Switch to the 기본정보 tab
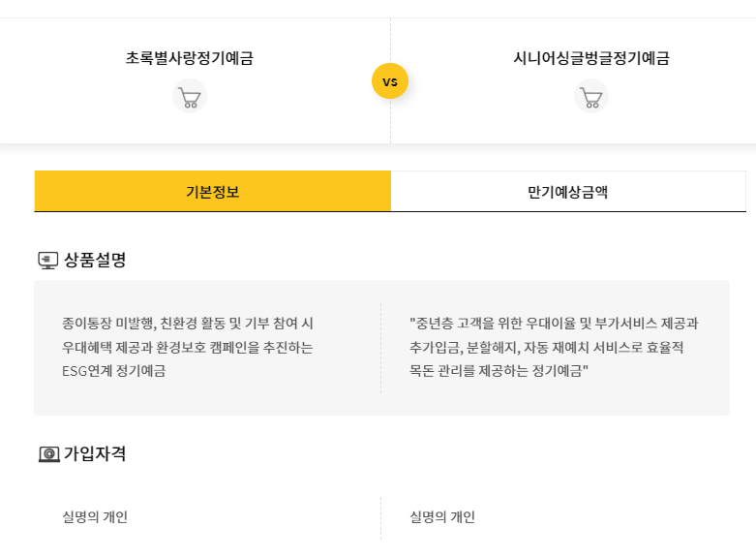756x558 pixels. [x=213, y=191]
